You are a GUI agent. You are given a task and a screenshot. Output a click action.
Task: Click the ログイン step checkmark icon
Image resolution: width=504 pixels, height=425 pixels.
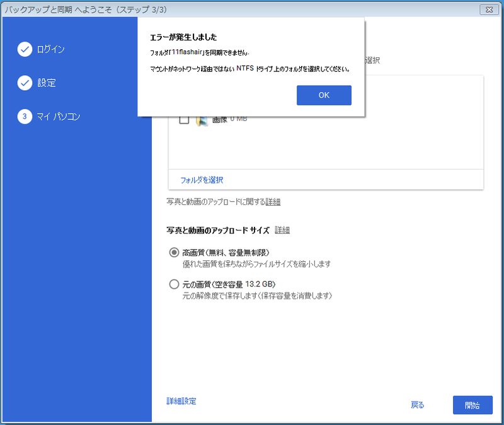click(x=25, y=49)
